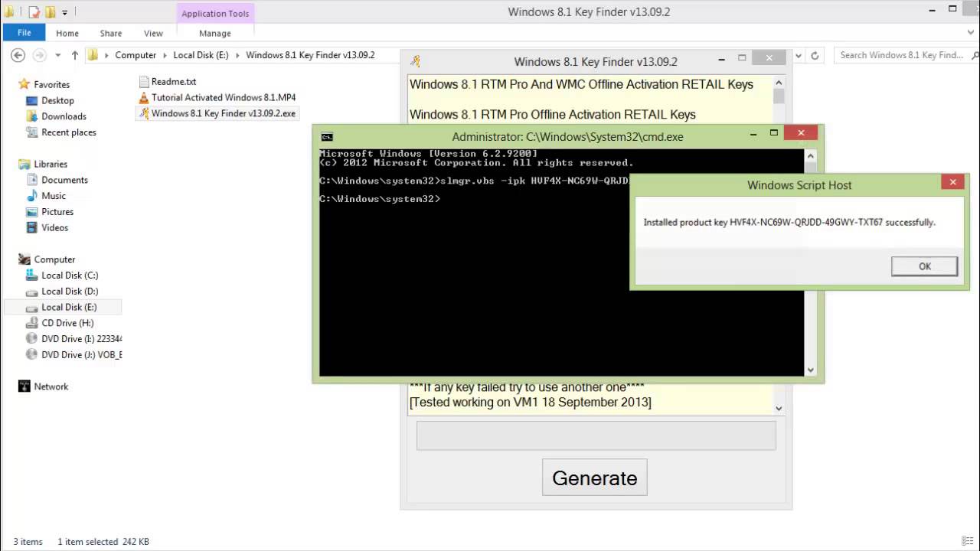Viewport: 980px width, 551px height.
Task: Click the Explorer window icon at title bar
Action: click(x=8, y=11)
